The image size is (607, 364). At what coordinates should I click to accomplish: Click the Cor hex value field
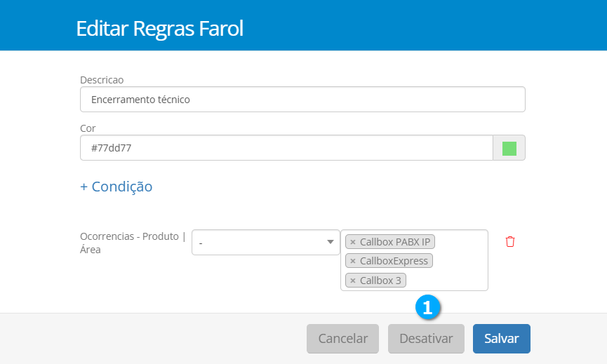point(286,148)
